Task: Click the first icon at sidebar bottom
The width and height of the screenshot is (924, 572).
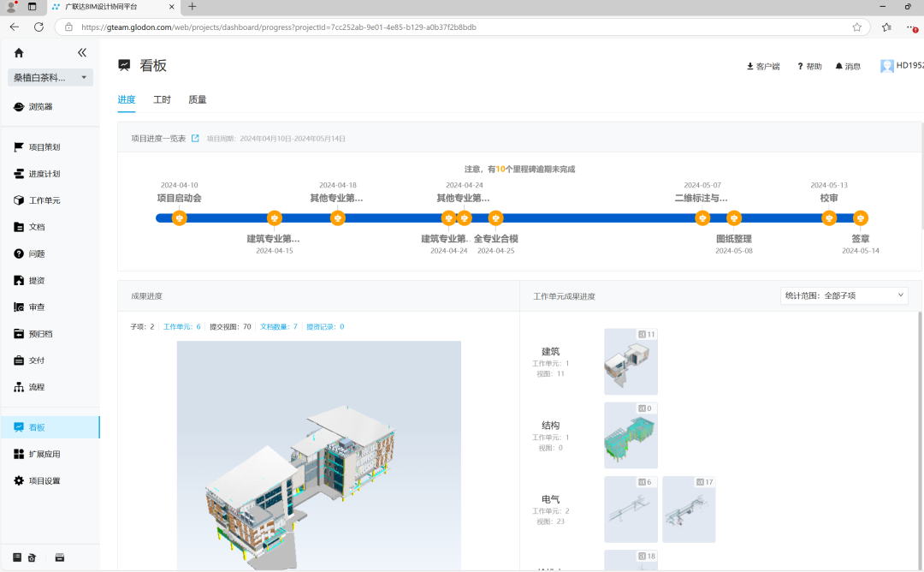Action: pos(17,557)
